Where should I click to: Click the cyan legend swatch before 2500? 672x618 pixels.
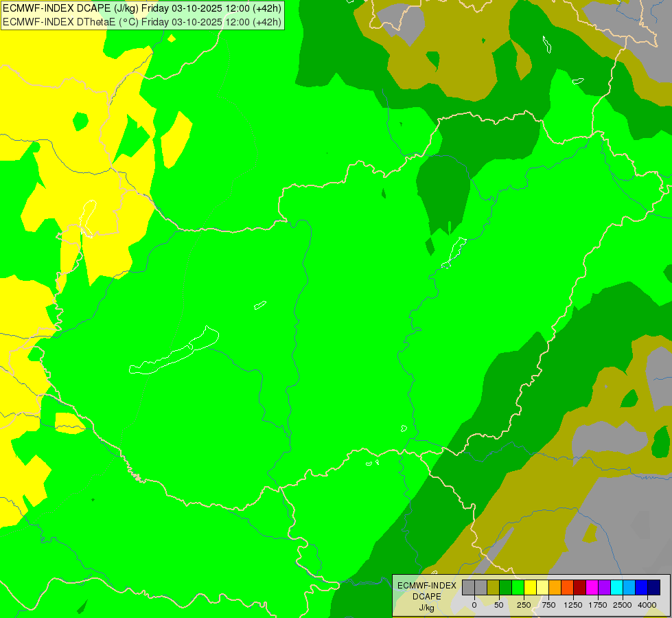point(616,588)
